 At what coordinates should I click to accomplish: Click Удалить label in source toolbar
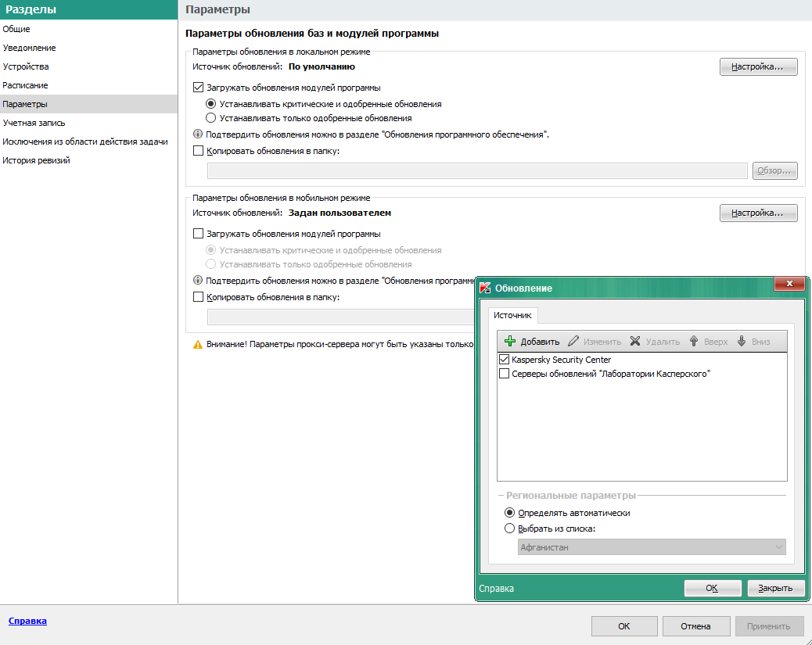tap(663, 342)
